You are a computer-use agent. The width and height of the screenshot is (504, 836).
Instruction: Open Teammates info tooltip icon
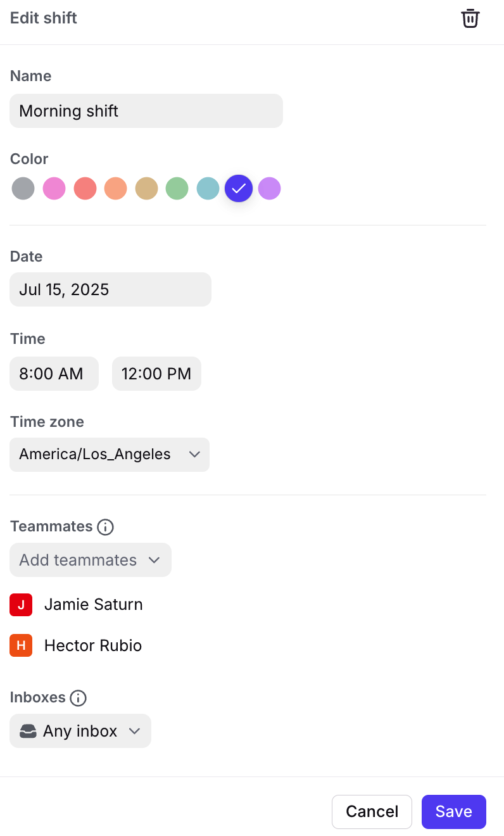(x=105, y=527)
